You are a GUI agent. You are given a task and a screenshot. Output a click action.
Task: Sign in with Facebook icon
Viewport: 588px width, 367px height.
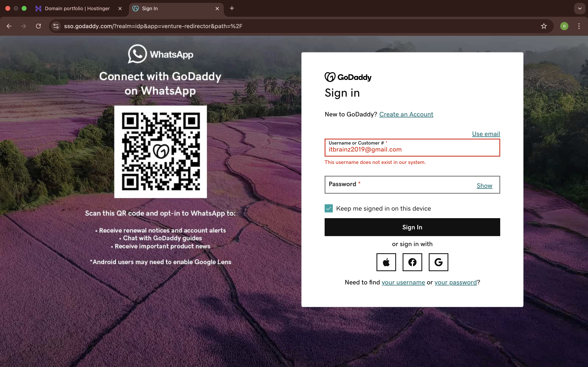pos(412,262)
